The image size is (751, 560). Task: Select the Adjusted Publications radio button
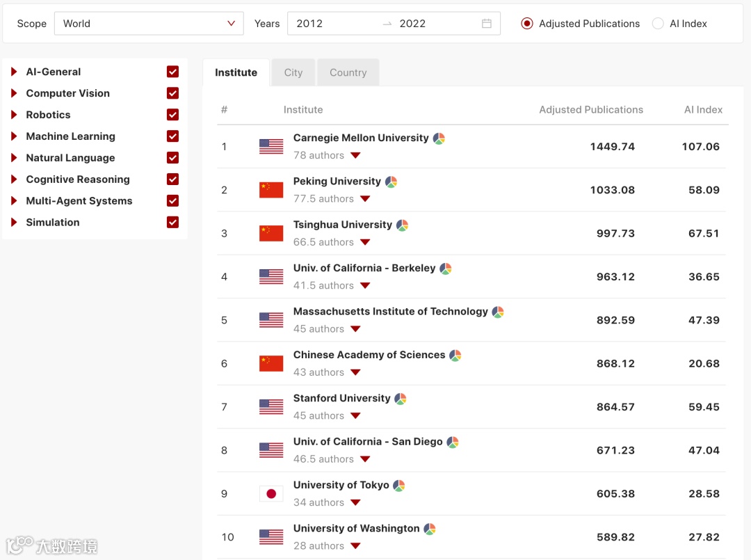[x=527, y=24]
